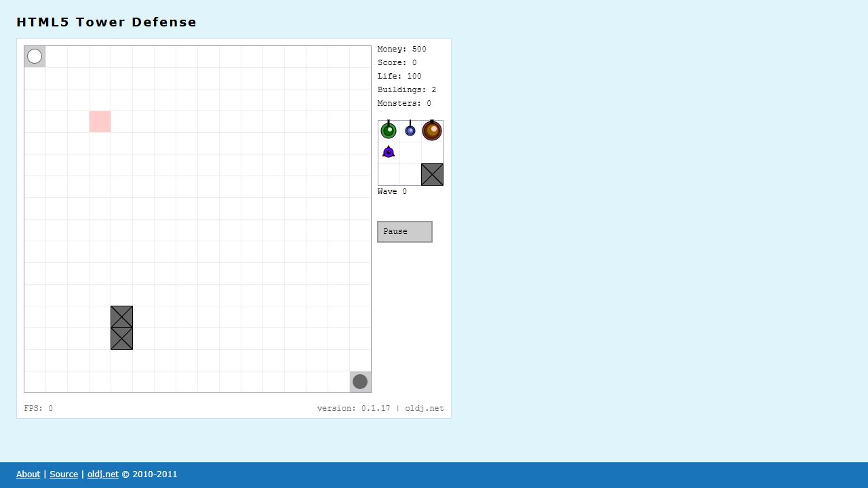
Task: Click the gray exit circle on the map
Action: [360, 382]
